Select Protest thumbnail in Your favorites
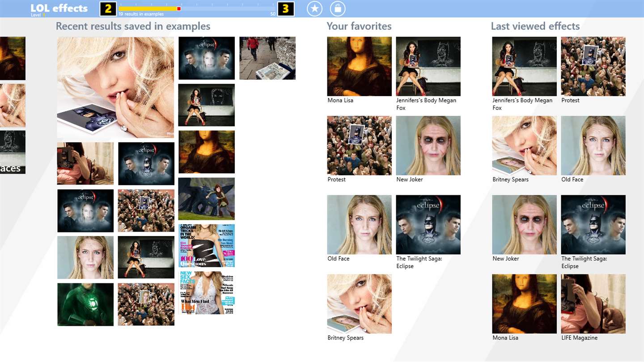Viewport: 644px width, 362px height. tap(360, 146)
